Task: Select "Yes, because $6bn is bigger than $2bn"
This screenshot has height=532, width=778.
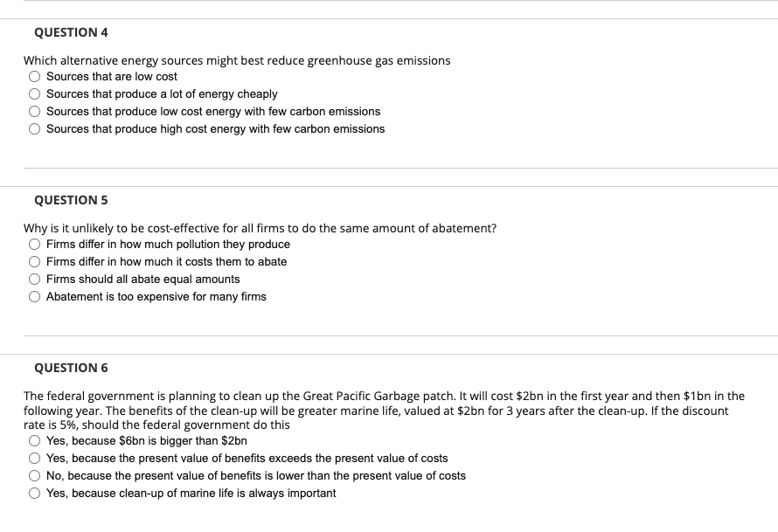Action: tap(34, 440)
